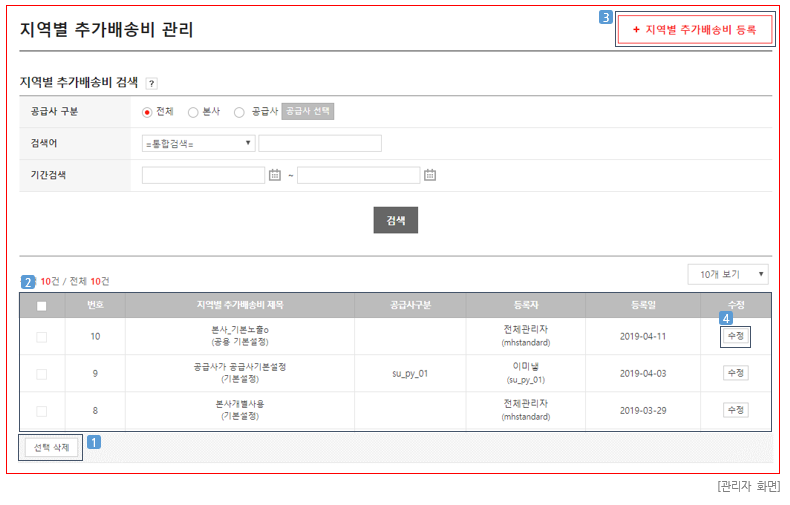This screenshot has height=505, width=790.
Task: Click the 공급사 선택 button
Action: pyautogui.click(x=307, y=112)
